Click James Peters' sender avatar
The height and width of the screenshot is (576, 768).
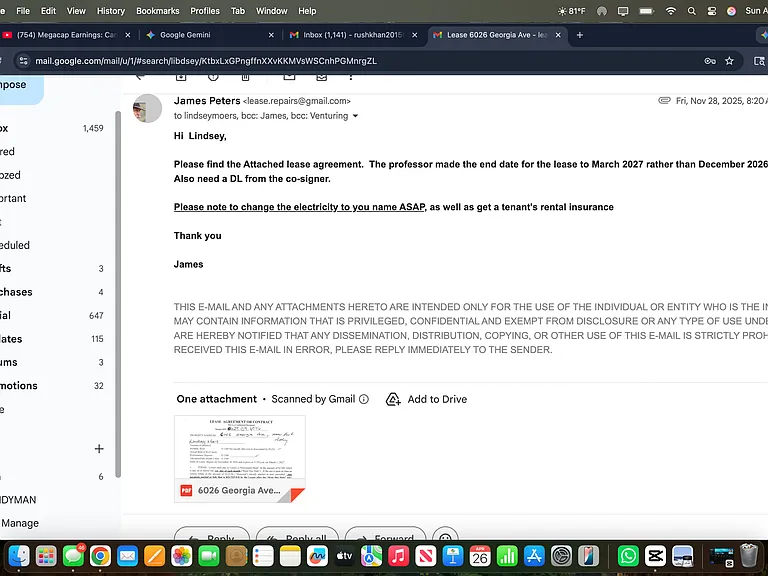tap(147, 108)
